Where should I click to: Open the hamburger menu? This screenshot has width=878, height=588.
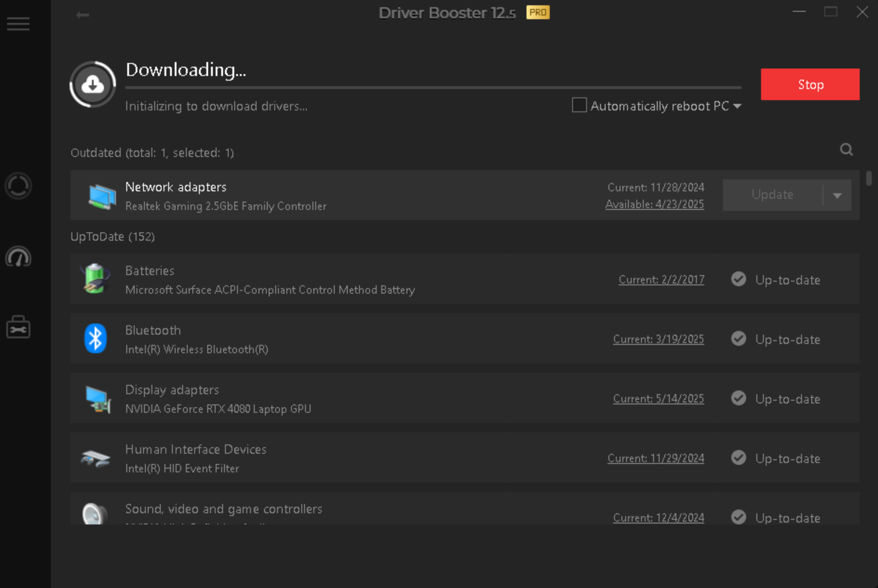18,24
